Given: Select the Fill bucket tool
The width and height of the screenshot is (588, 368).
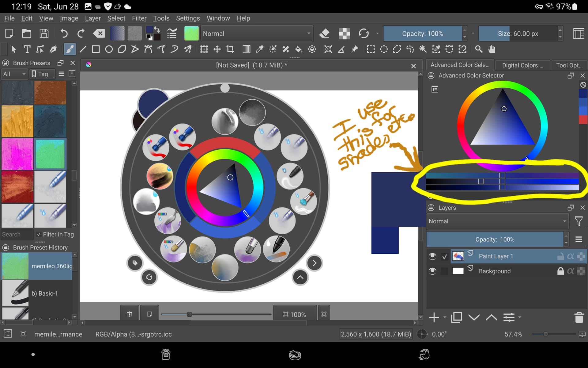Looking at the screenshot, I should (299, 49).
